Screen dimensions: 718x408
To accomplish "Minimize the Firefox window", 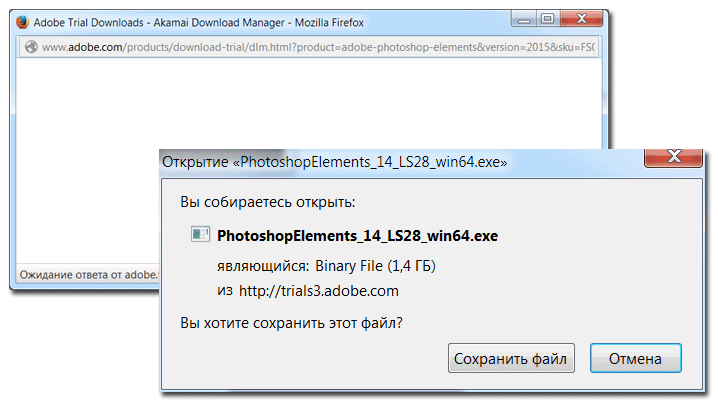I will tap(524, 20).
